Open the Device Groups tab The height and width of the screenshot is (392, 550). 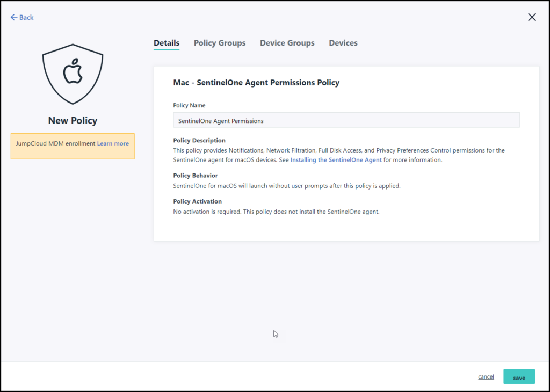coord(287,43)
